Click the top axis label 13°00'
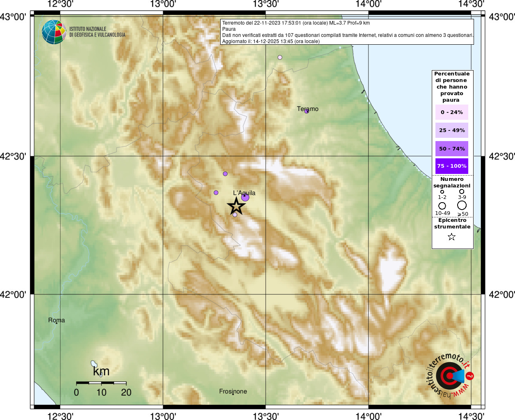The image size is (515, 420). coord(163,4)
